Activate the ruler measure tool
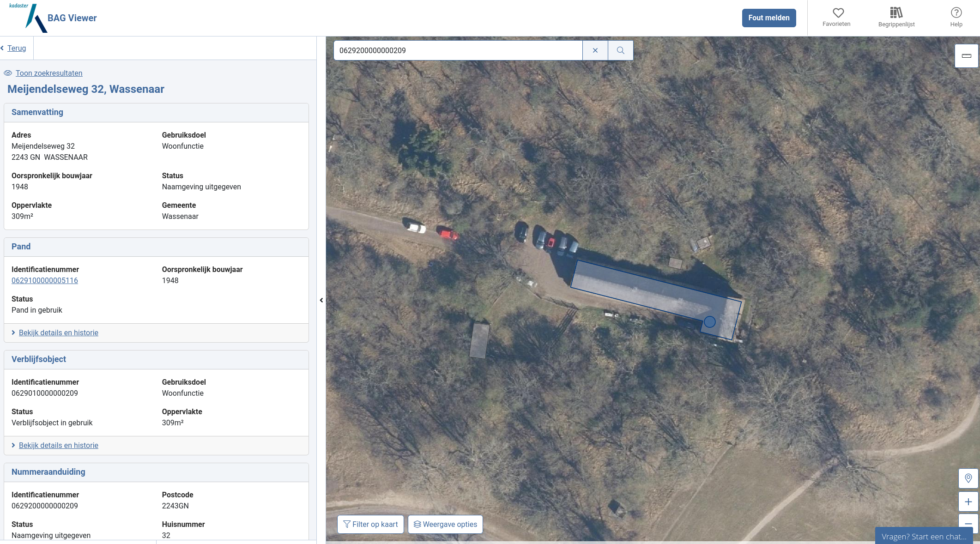 [x=967, y=56]
